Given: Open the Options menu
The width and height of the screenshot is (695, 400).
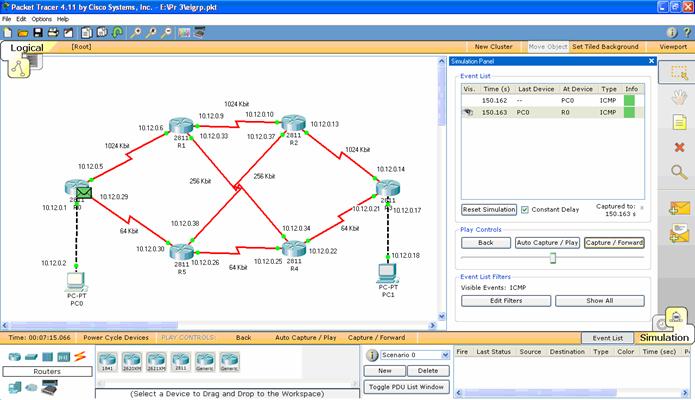Looking at the screenshot, I should tap(41, 19).
